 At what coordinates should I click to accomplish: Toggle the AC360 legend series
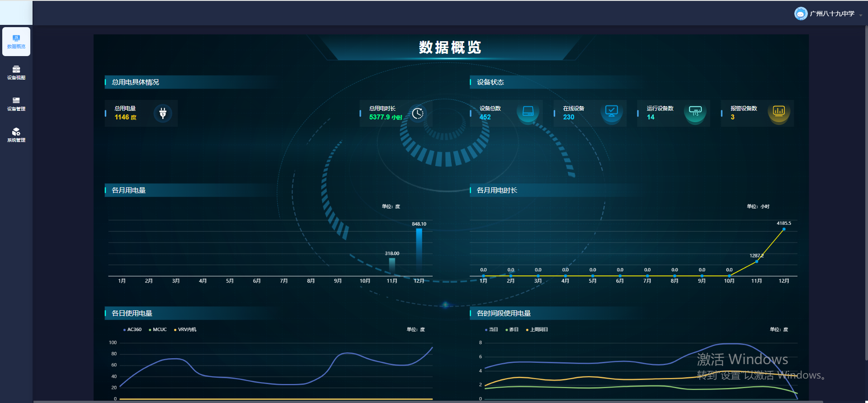point(132,330)
